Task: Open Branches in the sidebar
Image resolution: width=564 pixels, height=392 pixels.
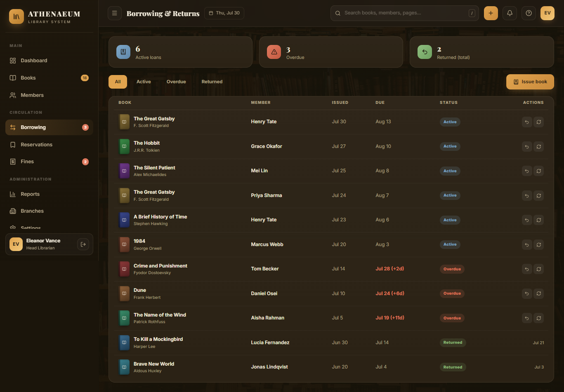Action: (x=49, y=211)
